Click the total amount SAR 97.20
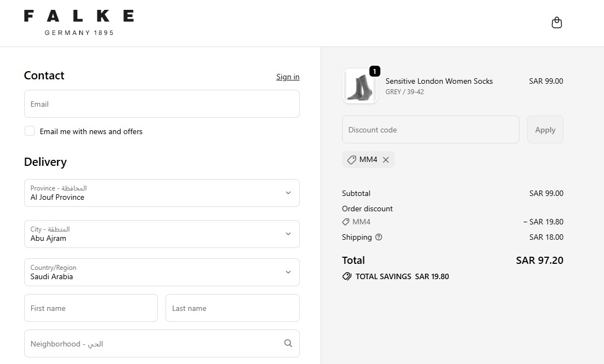Viewport: 604px width, 364px height. [539, 261]
